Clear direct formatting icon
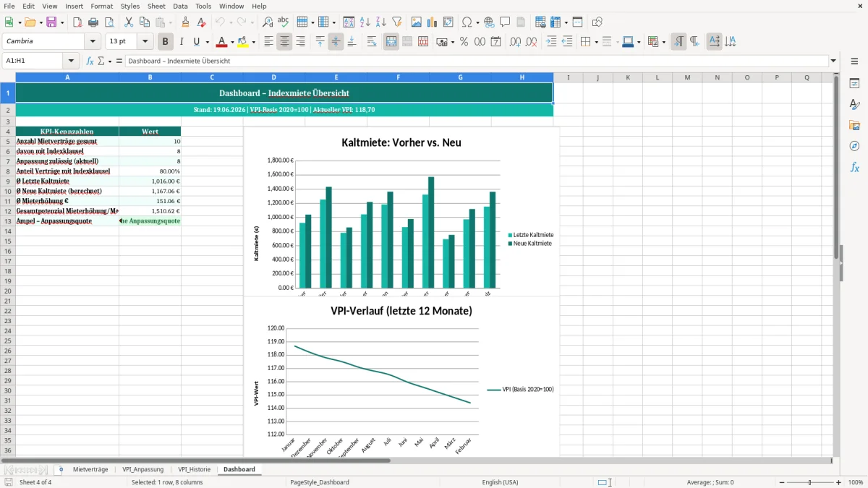Image resolution: width=868 pixels, height=488 pixels. pyautogui.click(x=202, y=22)
